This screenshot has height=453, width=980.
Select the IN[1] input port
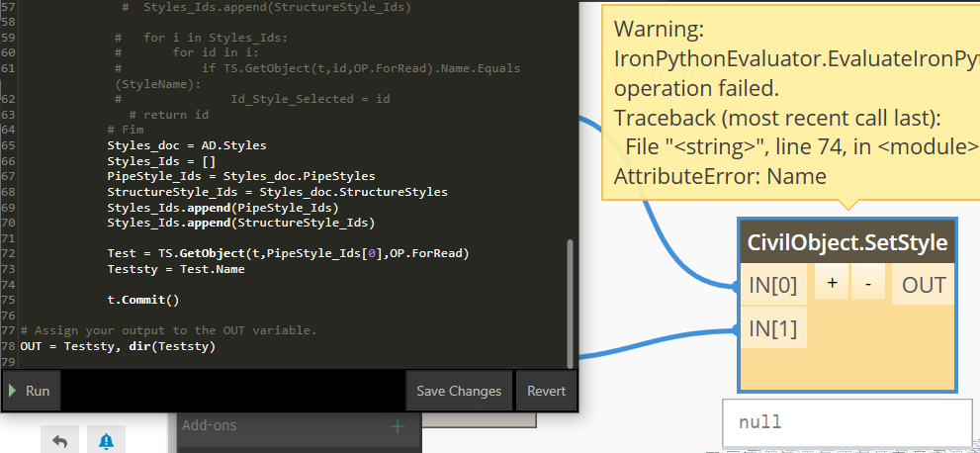tap(773, 328)
